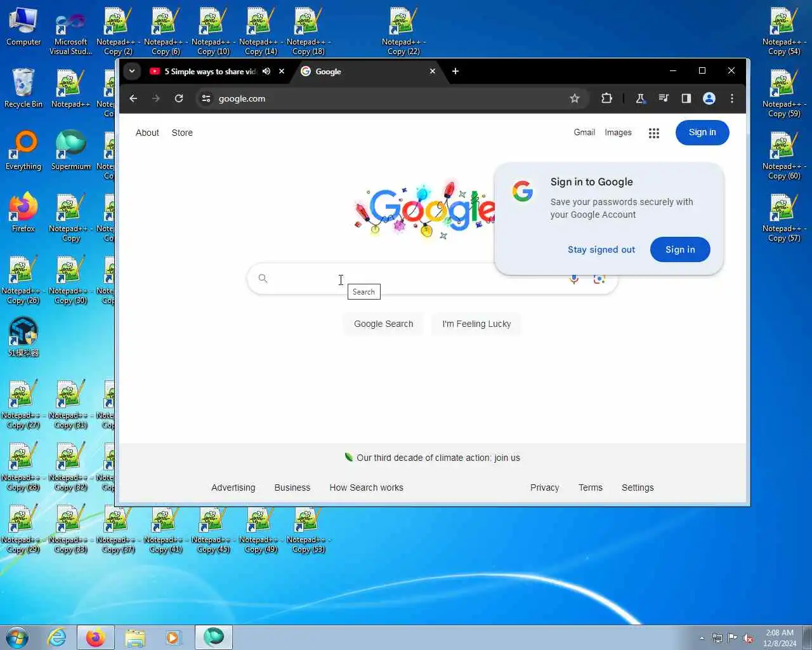Click I'm Feeling Lucky button
This screenshot has width=812, height=650.
476,324
